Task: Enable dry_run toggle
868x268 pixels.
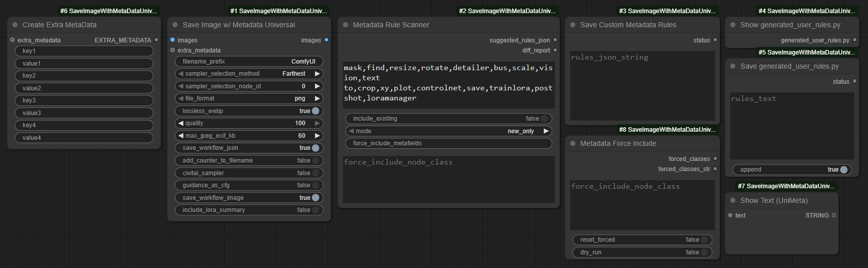Action: coord(704,252)
